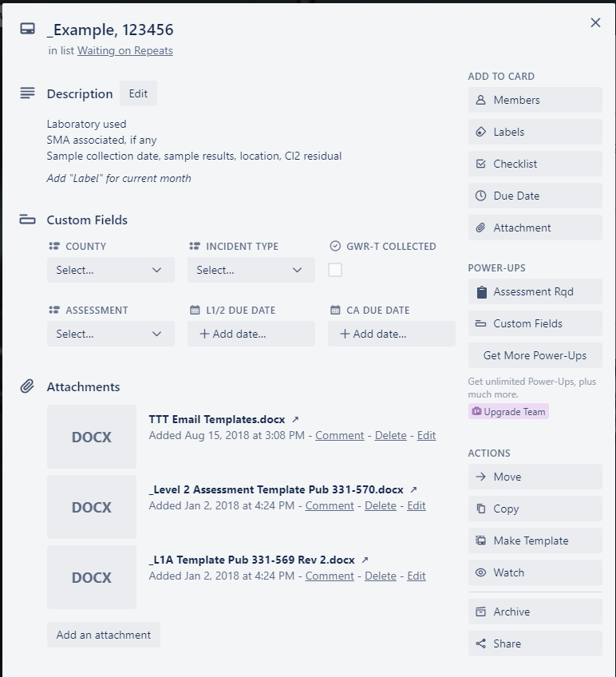The width and height of the screenshot is (616, 677).
Task: Edit the card description
Action: click(138, 93)
